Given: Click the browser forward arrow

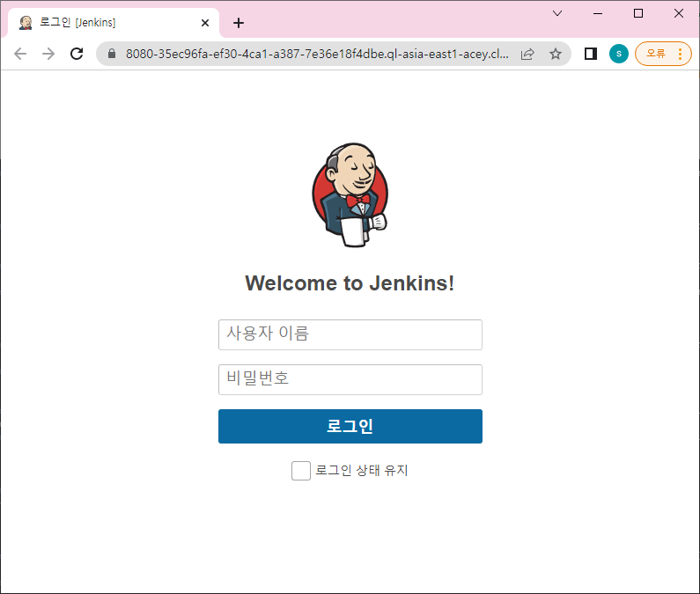Looking at the screenshot, I should (x=48, y=54).
